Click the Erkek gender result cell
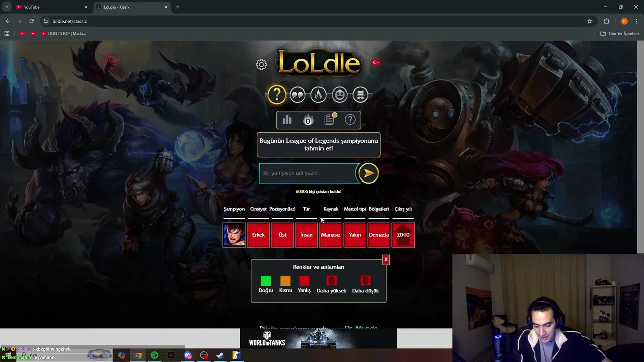Image resolution: width=644 pixels, height=362 pixels. click(258, 235)
